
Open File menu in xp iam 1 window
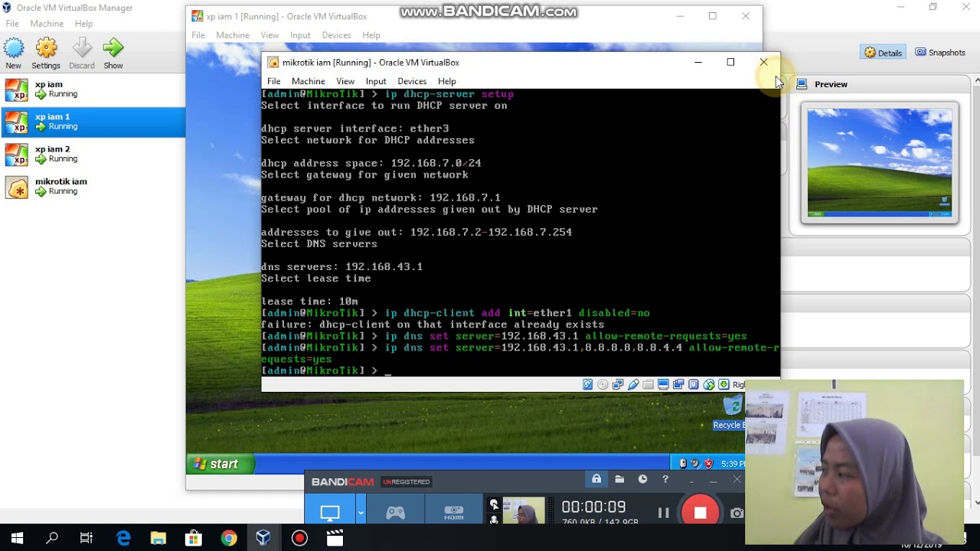click(x=198, y=35)
